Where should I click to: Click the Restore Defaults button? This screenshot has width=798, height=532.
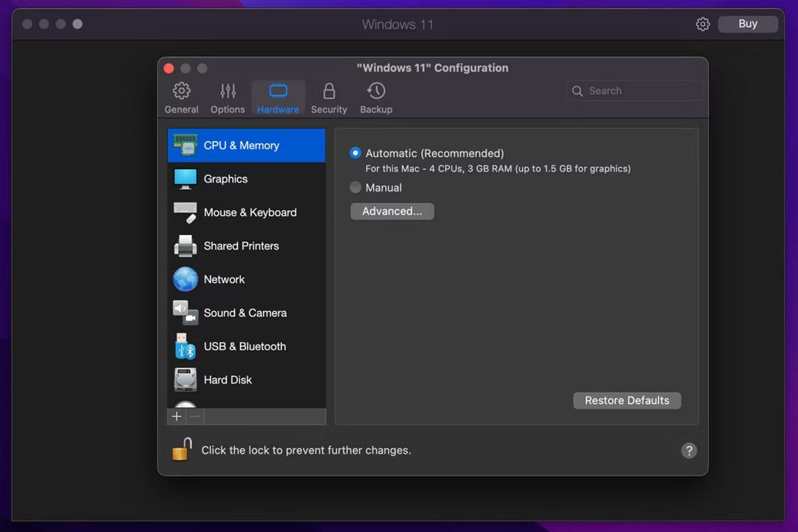pos(627,400)
